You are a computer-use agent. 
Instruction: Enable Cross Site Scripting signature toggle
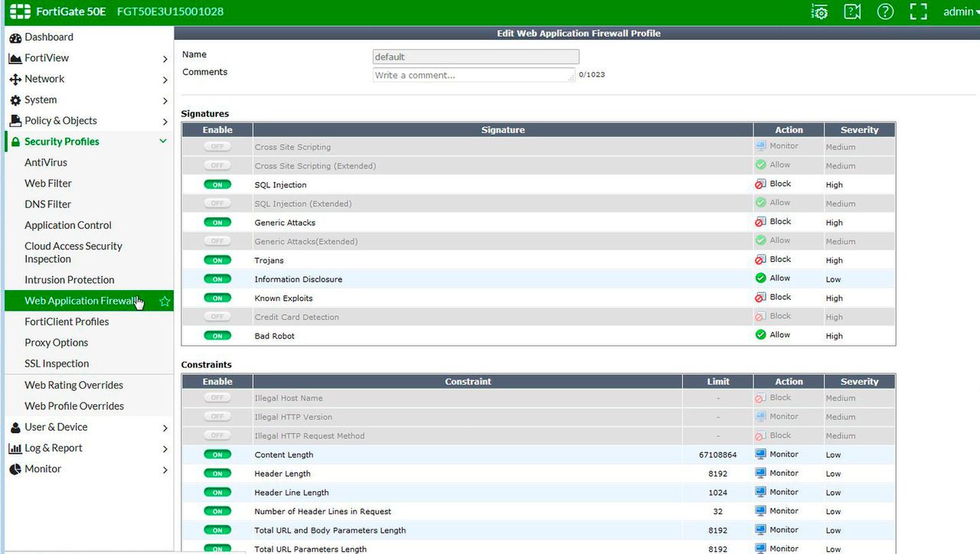[217, 146]
